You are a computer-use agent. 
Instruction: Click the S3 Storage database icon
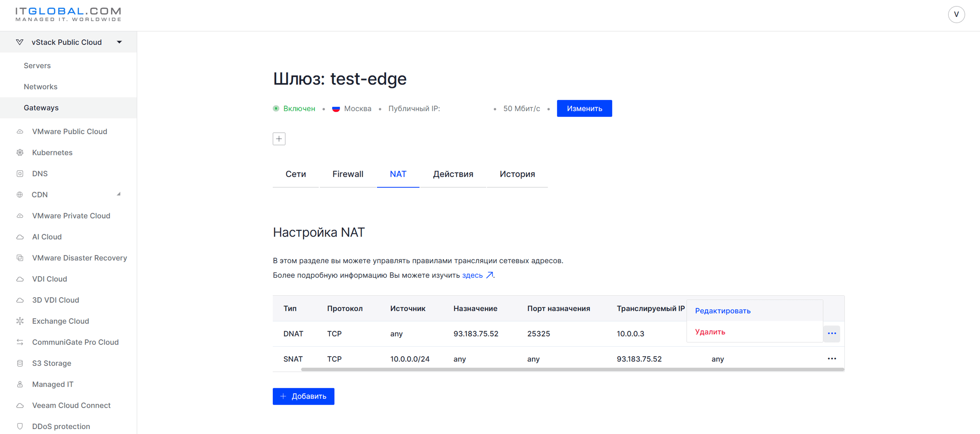pos(20,363)
